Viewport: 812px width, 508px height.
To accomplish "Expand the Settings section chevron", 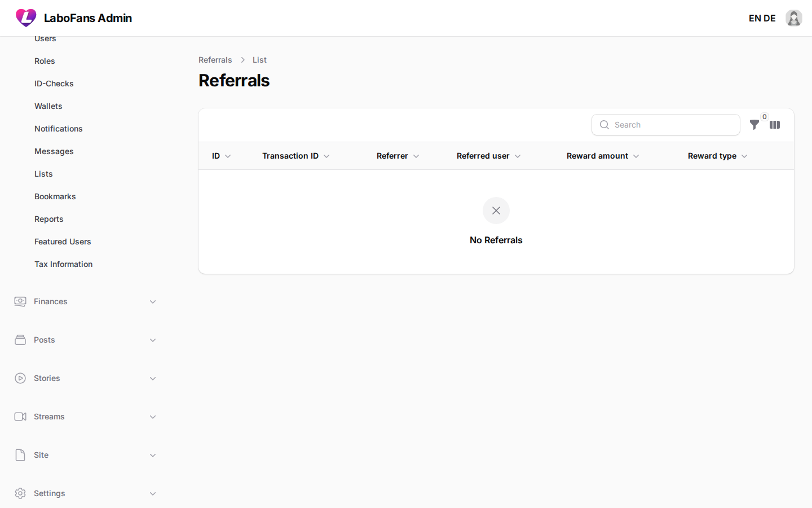I will [153, 494].
